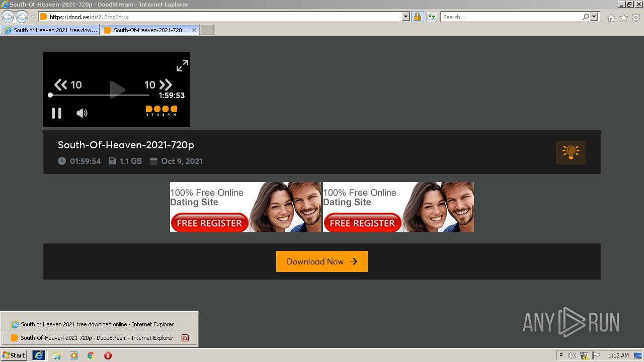This screenshot has width=644, height=362.
Task: Open the Home icon in toolbar
Action: [x=611, y=18]
